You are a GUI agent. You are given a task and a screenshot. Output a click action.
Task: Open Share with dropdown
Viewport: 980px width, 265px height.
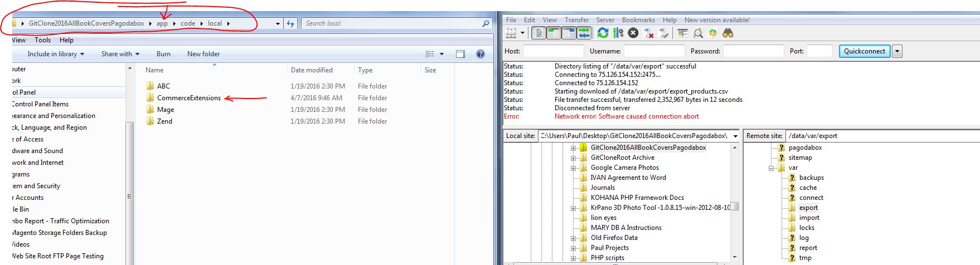pos(120,54)
